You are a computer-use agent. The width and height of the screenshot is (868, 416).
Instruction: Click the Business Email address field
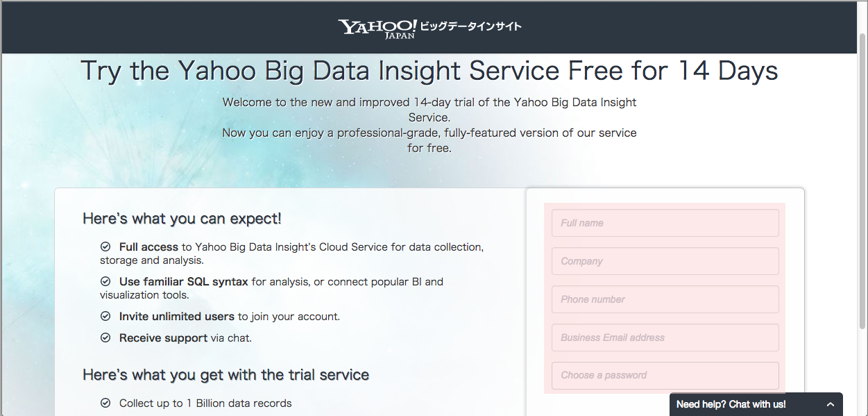(664, 337)
